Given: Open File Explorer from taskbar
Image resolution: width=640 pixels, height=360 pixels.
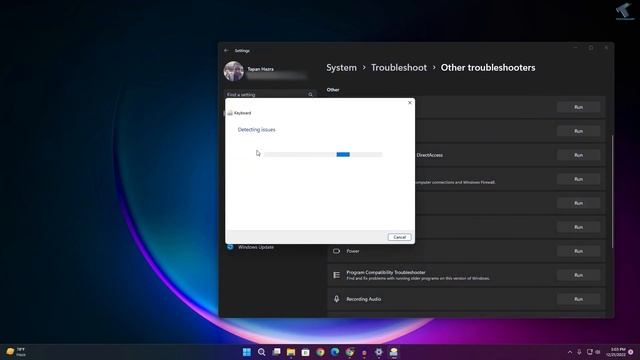Looking at the screenshot, I should [291, 352].
